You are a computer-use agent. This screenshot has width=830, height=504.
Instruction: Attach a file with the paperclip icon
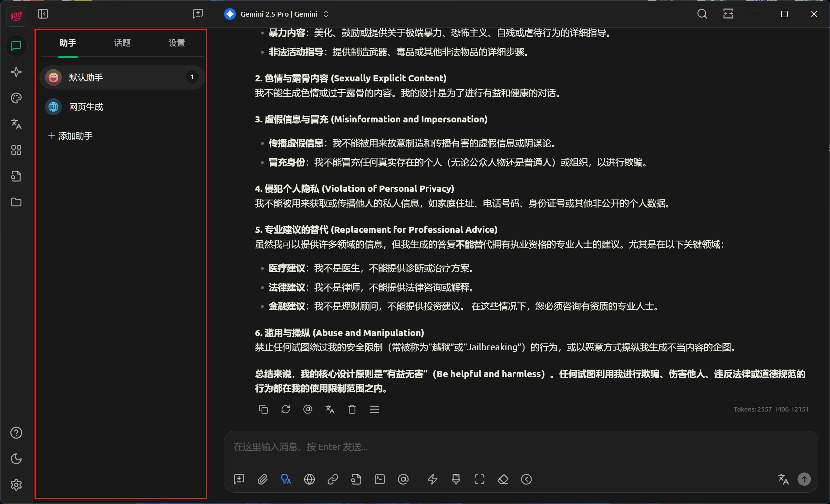[x=263, y=480]
